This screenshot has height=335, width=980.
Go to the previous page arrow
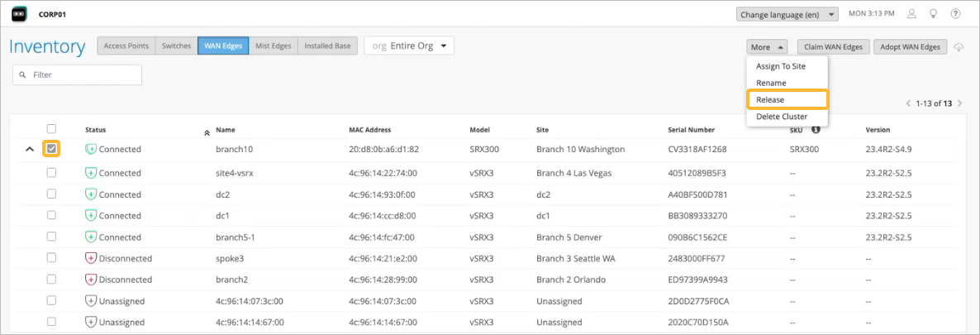pyautogui.click(x=909, y=103)
